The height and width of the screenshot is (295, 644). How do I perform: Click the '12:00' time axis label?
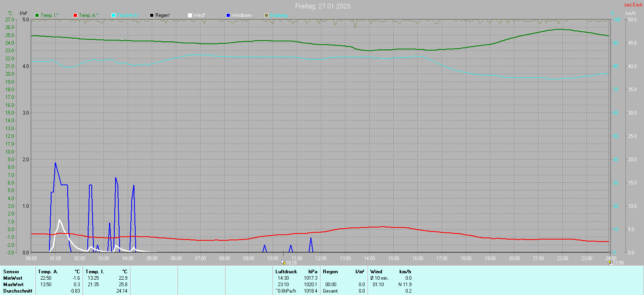321,258
